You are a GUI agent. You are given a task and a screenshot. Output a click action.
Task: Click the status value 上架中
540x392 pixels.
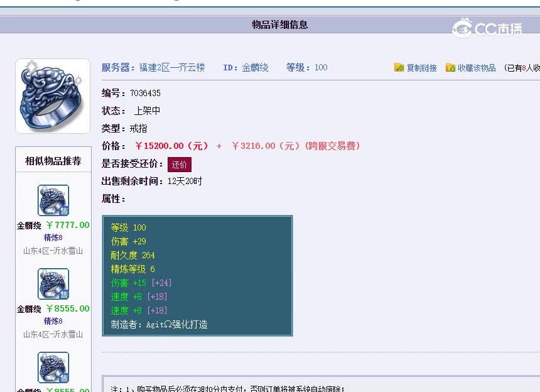(x=147, y=111)
